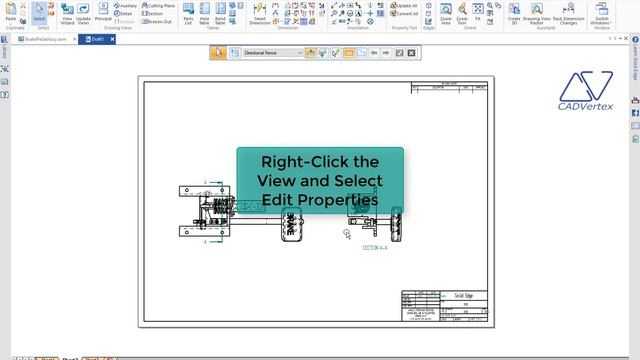Activate the Select tool in ribbon
Screen dimensions: 640x360
click(39, 12)
